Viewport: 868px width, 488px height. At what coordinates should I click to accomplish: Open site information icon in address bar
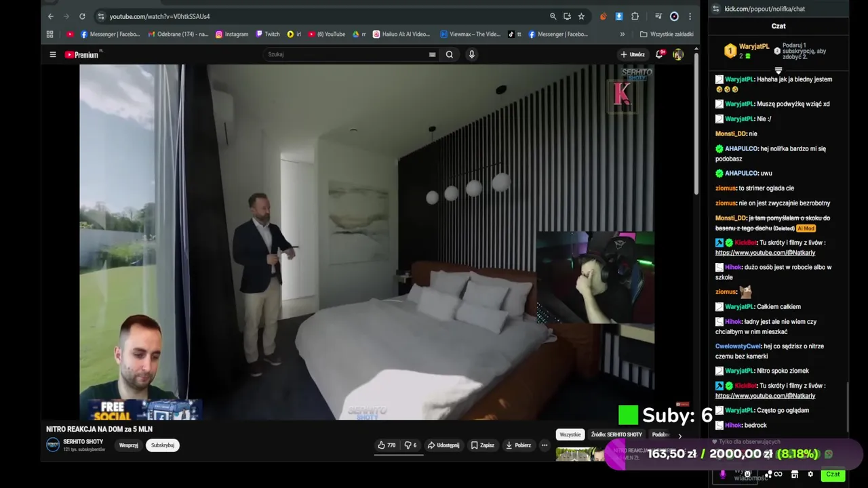click(x=100, y=16)
